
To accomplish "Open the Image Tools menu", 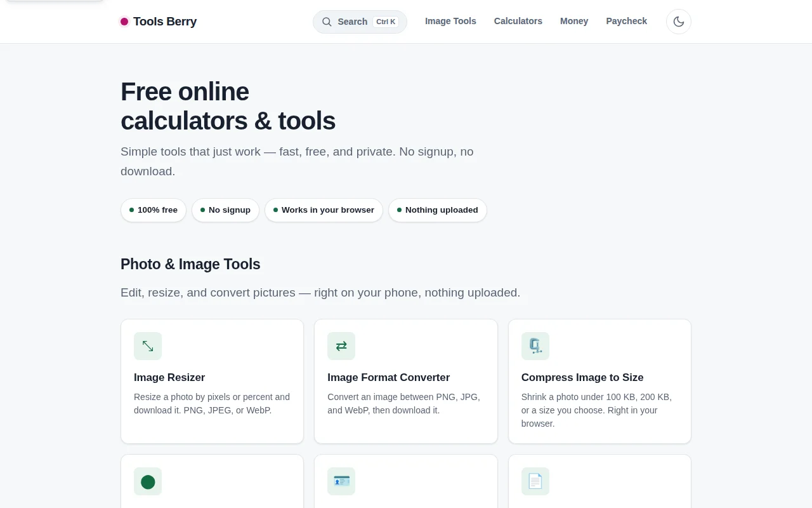I will (x=450, y=21).
